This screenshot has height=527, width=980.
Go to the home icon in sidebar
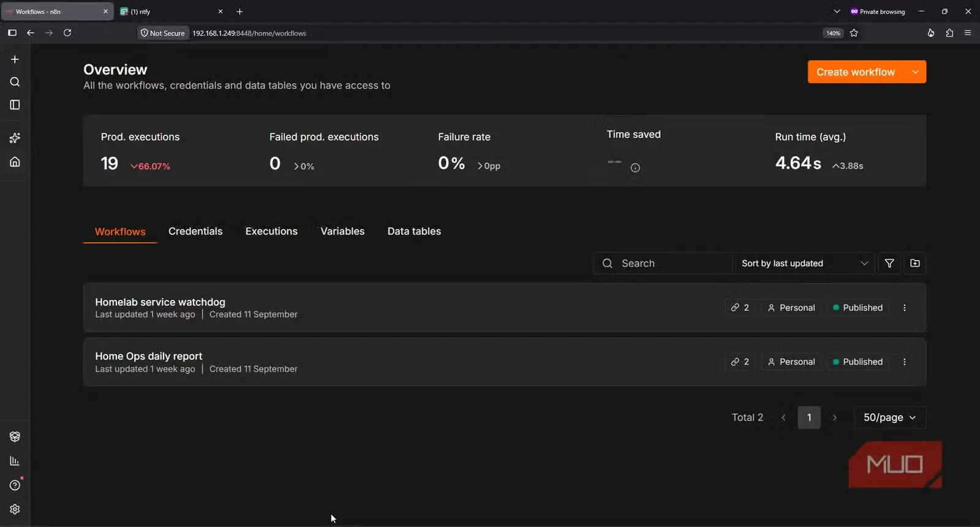click(x=15, y=162)
